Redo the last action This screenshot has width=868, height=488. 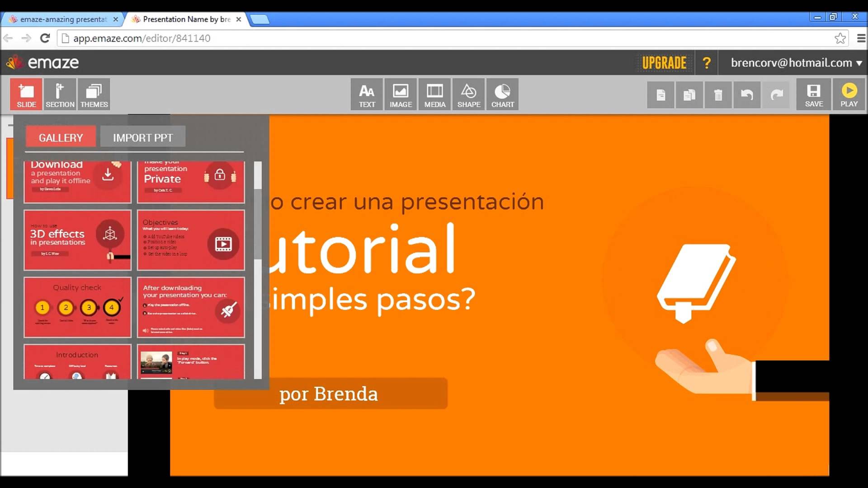(x=776, y=95)
